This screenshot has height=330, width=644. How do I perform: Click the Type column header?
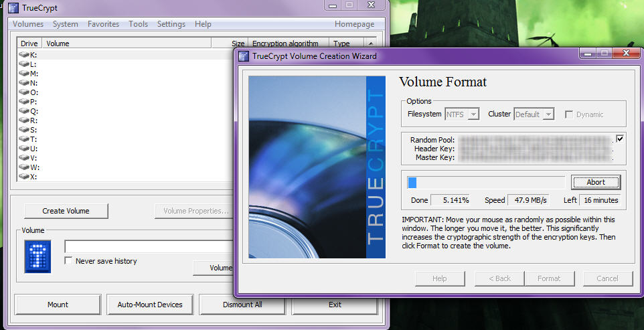click(x=346, y=43)
